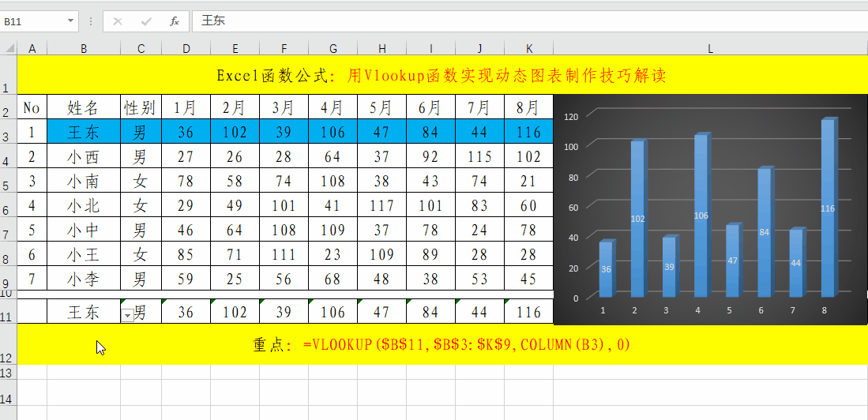This screenshot has height=420, width=868.
Task: Select column G header
Action: pos(333,49)
